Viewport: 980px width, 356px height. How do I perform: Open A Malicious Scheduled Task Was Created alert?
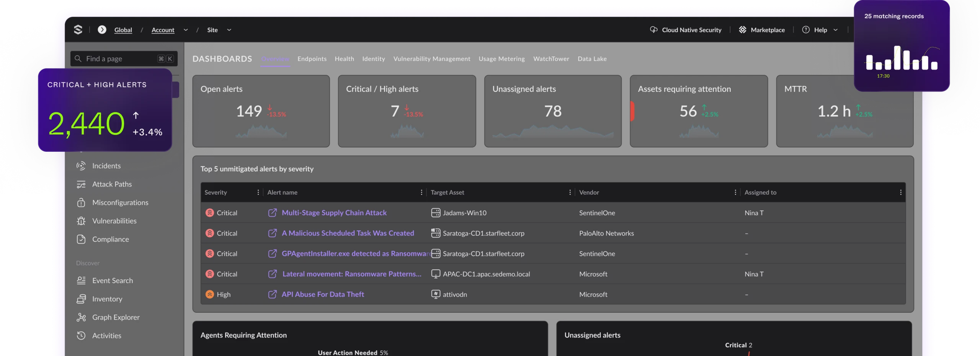click(x=348, y=233)
